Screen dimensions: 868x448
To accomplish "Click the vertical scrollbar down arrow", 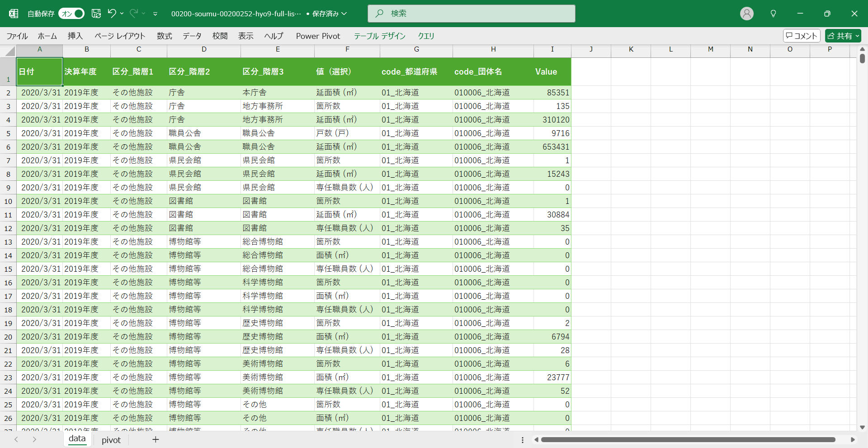I will point(862,427).
